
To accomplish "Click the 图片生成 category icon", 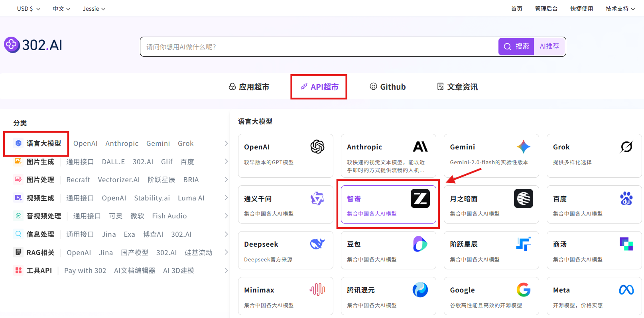I will [x=18, y=161].
